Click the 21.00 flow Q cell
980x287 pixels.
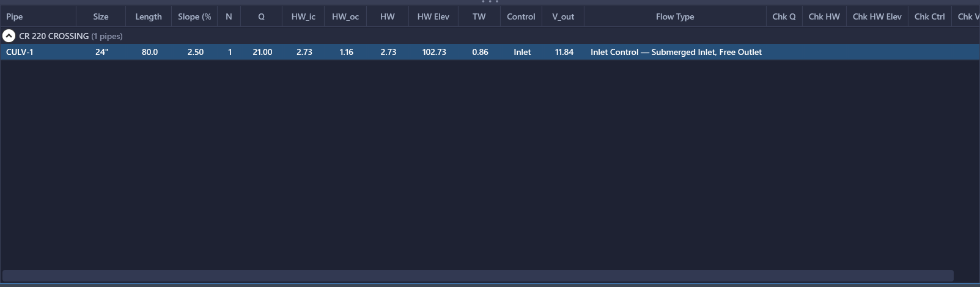(262, 52)
